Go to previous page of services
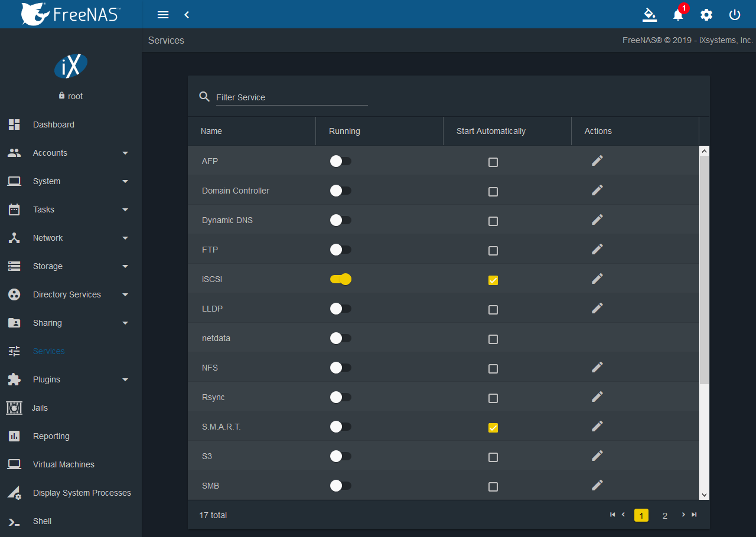This screenshot has height=537, width=756. coord(623,515)
